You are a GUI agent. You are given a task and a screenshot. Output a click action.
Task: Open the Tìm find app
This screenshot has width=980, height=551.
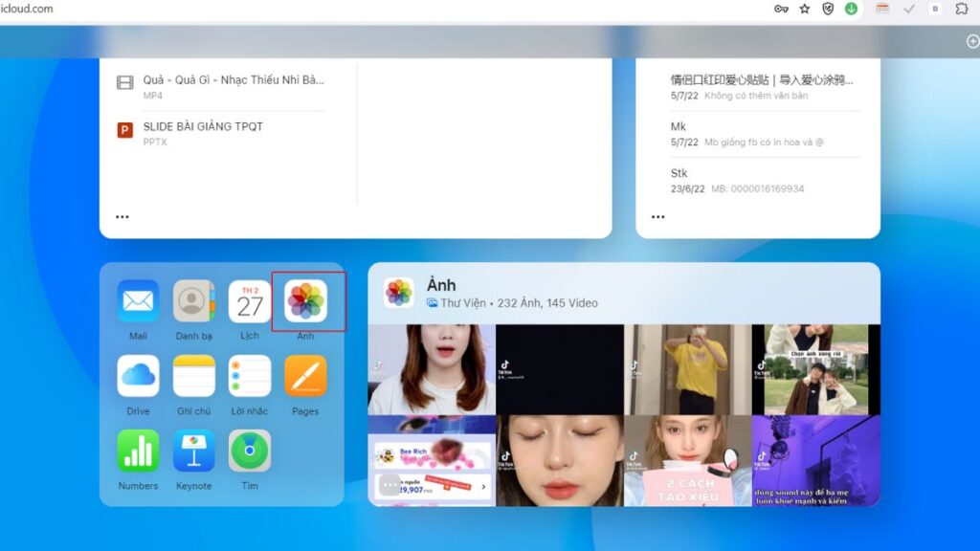point(250,451)
